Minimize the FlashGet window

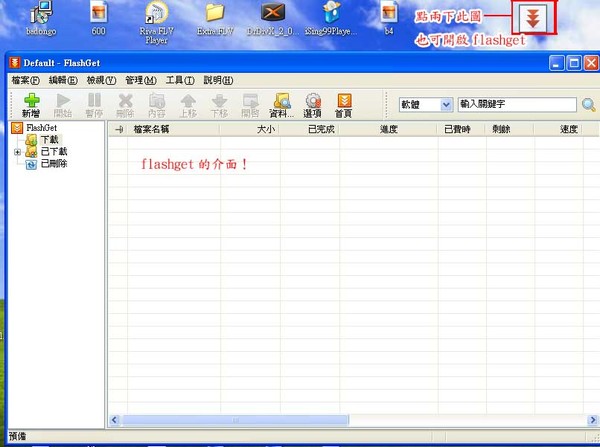[x=557, y=63]
